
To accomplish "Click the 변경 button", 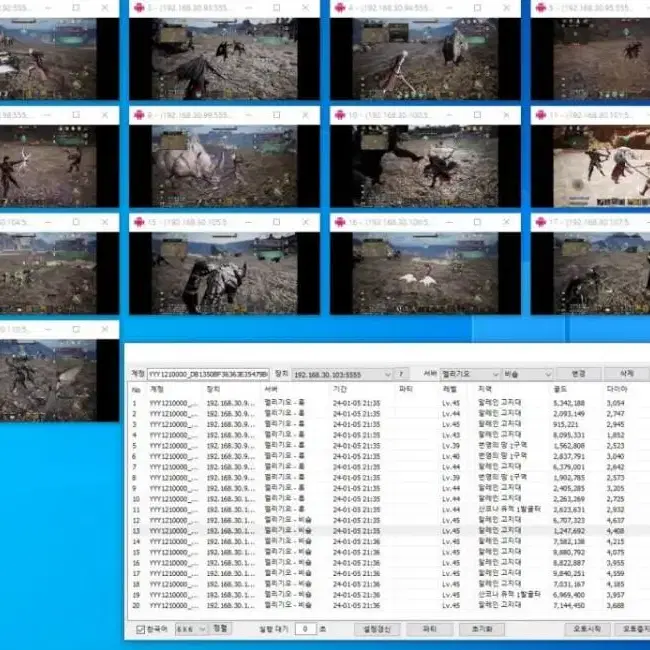I will tap(578, 374).
